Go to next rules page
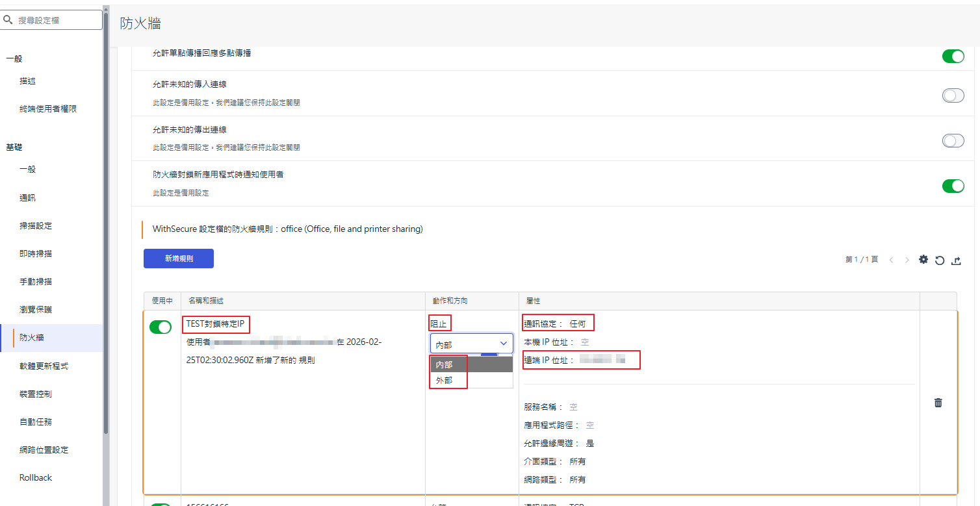This screenshot has height=506, width=980. 907,260
